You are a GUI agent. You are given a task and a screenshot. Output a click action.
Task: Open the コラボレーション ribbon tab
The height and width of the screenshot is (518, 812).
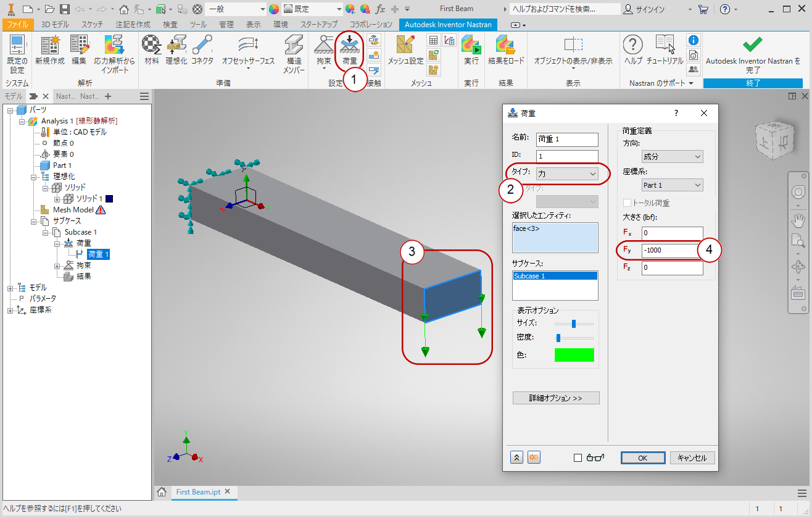pyautogui.click(x=371, y=25)
